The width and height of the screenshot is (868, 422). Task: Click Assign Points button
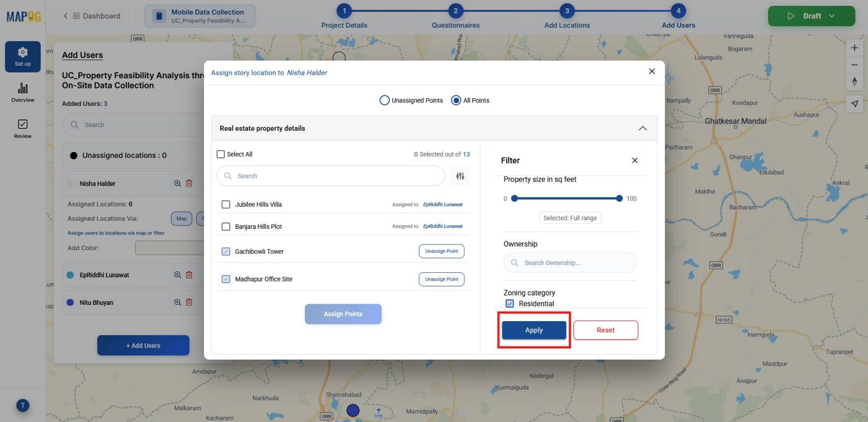[343, 314]
